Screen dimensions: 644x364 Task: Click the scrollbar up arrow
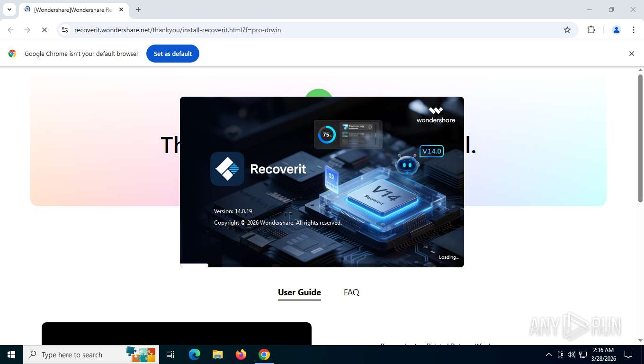pos(640,70)
